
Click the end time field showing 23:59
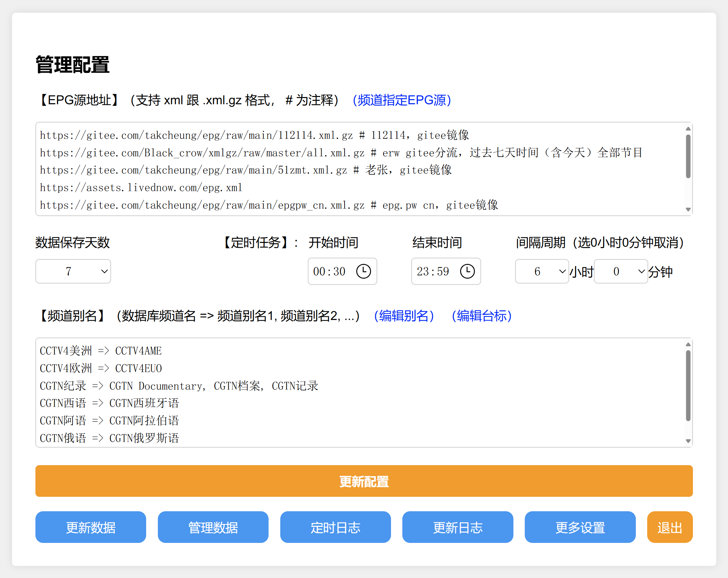446,271
